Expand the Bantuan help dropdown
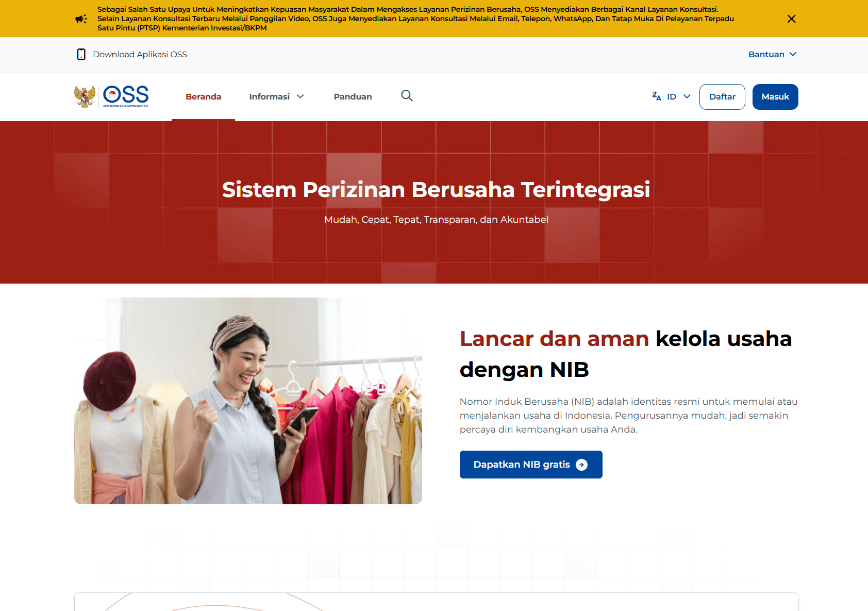This screenshot has height=611, width=868. 772,54
